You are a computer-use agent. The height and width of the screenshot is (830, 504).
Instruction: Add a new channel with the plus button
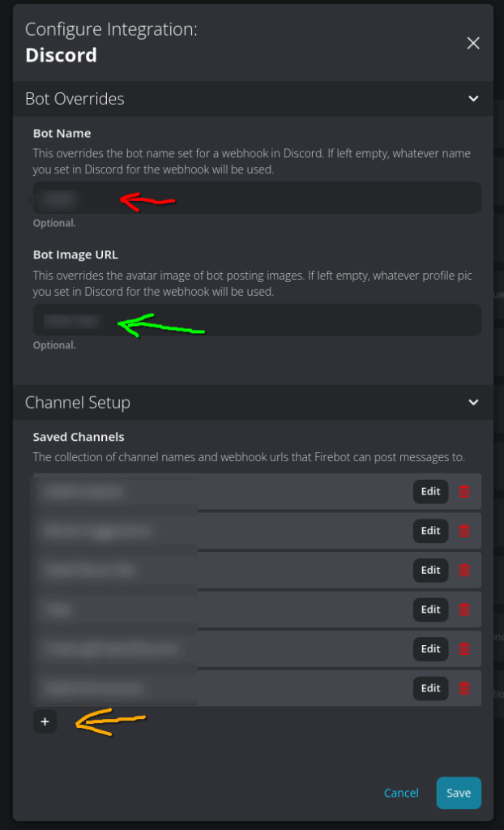click(x=45, y=721)
